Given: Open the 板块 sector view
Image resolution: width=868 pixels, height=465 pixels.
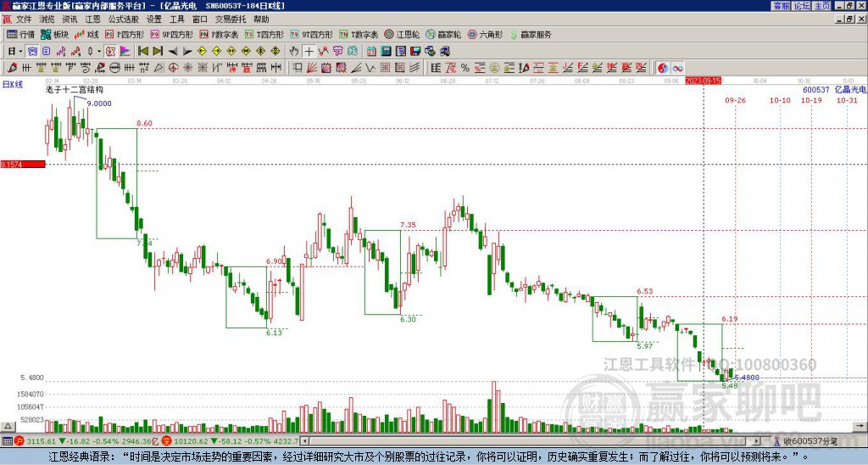Looking at the screenshot, I should pos(55,34).
